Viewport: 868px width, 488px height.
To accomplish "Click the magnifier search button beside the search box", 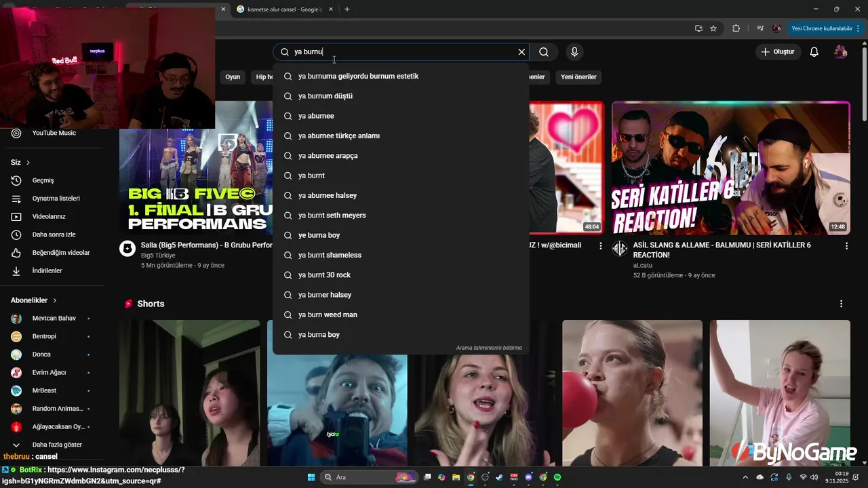I will [x=544, y=52].
